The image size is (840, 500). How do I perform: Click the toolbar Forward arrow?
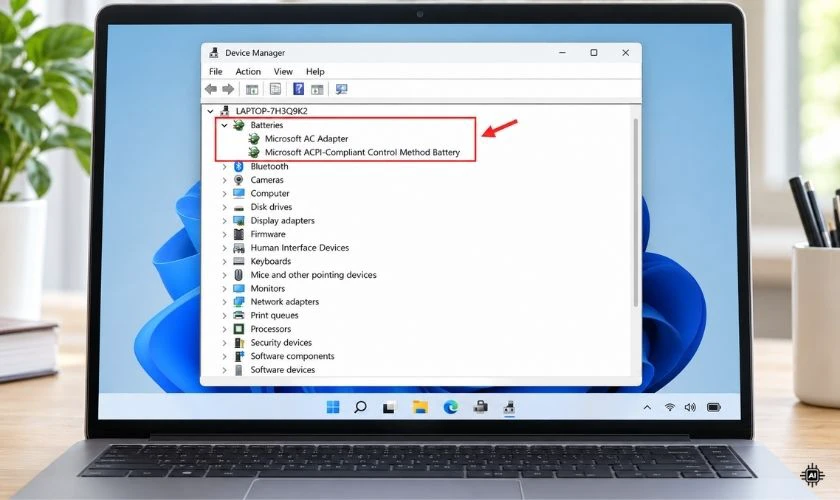(228, 89)
